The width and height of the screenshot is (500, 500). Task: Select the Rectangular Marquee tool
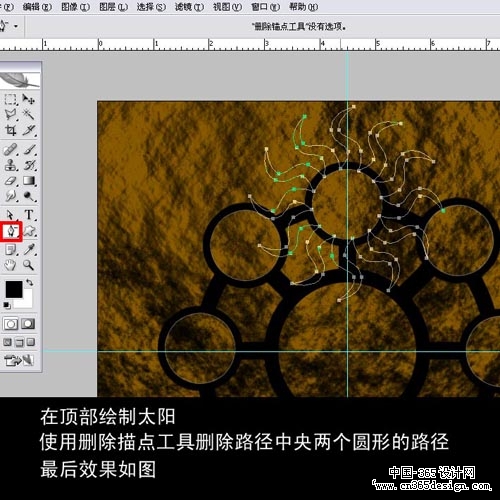click(x=10, y=99)
